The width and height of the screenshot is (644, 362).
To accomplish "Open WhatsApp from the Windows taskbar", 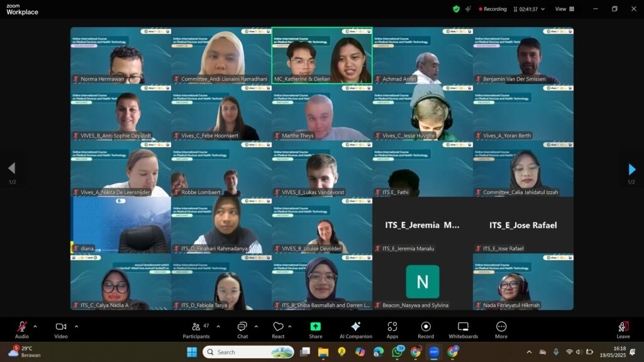I will coord(397,352).
